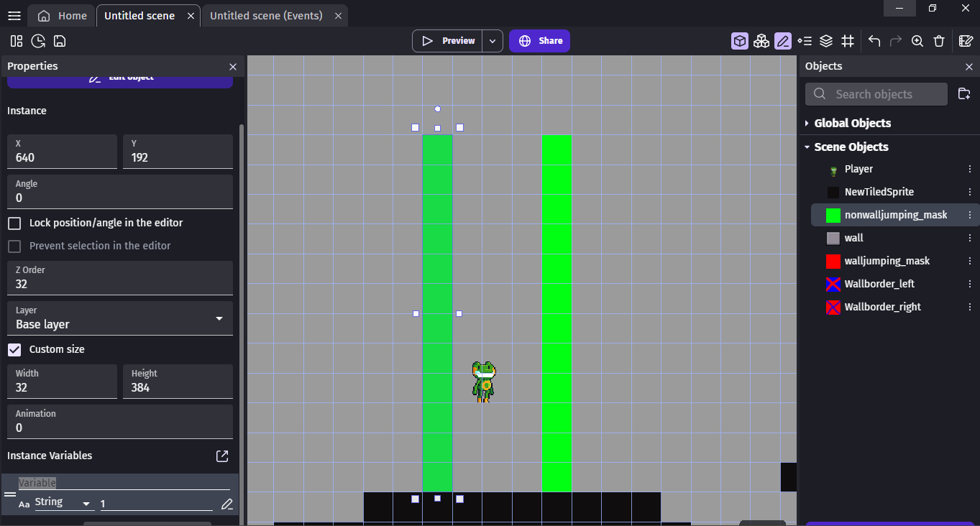980x526 pixels.
Task: Click the Y position field
Action: pyautogui.click(x=178, y=152)
